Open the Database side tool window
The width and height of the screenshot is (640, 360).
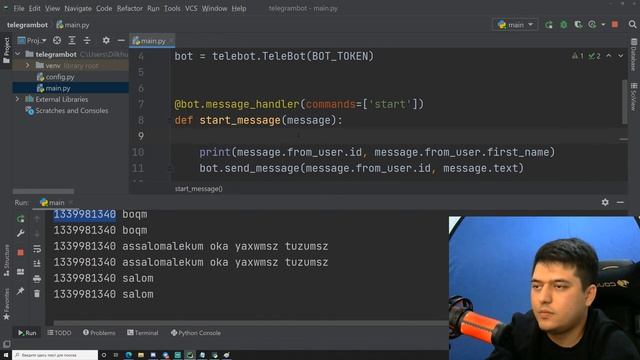633,54
